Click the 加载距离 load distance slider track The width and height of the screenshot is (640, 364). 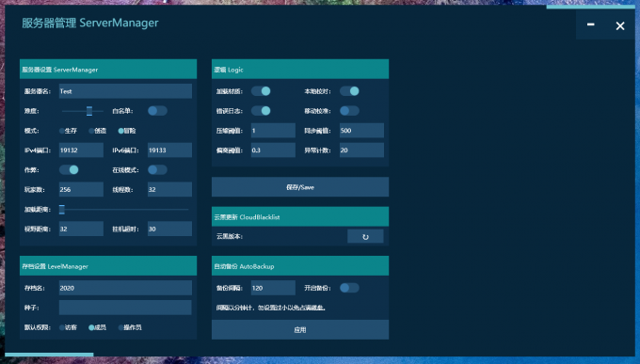tap(125, 210)
